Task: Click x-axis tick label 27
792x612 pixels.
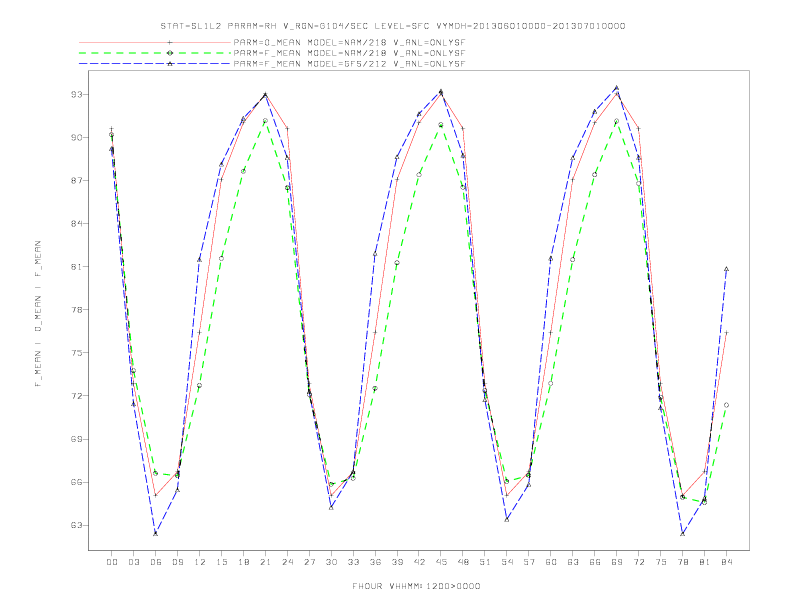Action: click(x=309, y=562)
